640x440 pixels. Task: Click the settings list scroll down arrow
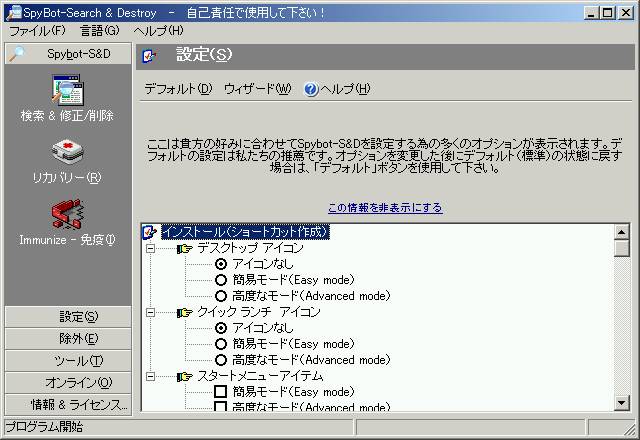[x=622, y=403]
